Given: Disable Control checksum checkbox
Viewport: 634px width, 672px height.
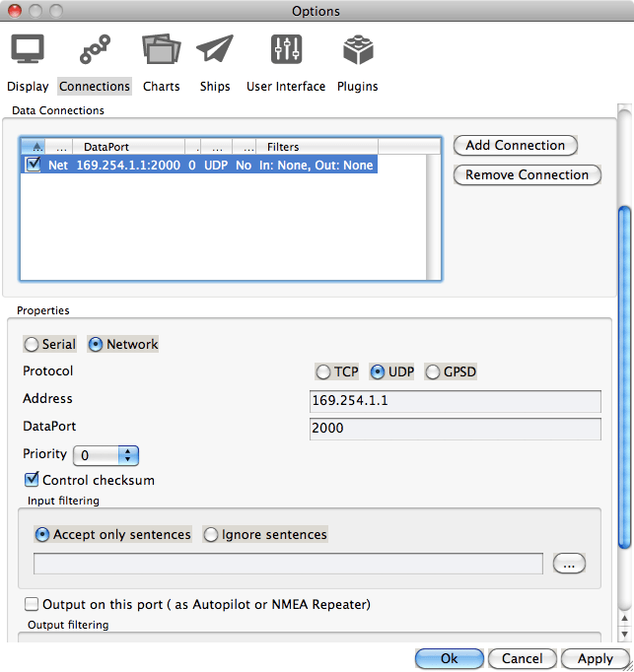Looking at the screenshot, I should [x=33, y=480].
